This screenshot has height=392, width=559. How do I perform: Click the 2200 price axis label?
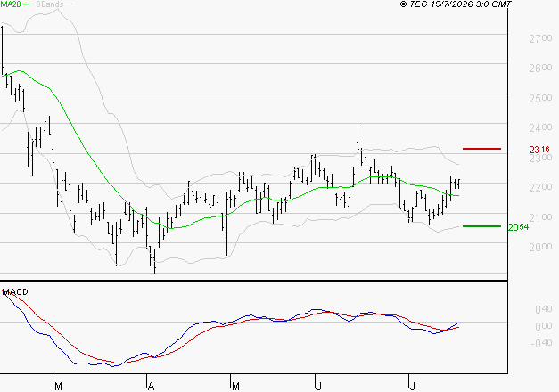pos(540,187)
